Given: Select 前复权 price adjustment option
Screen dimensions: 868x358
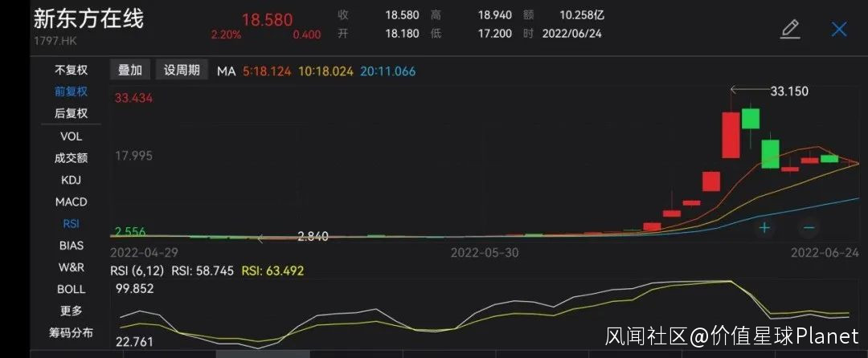Looking at the screenshot, I should point(71,92).
